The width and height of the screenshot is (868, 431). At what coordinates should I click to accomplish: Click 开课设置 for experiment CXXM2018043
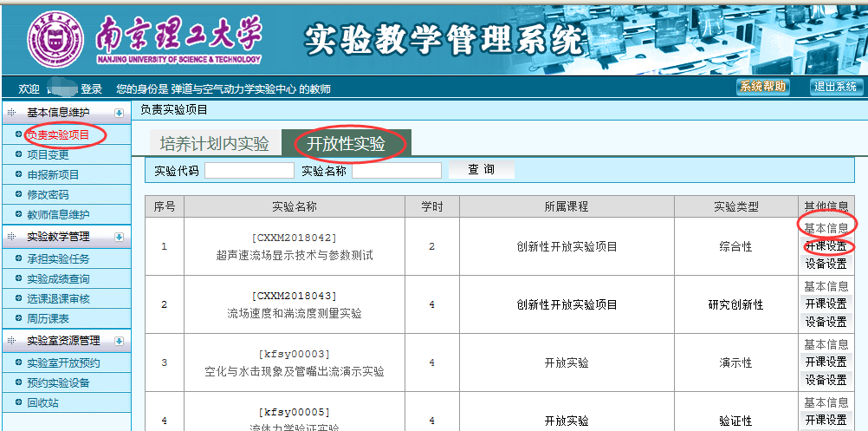tap(826, 304)
